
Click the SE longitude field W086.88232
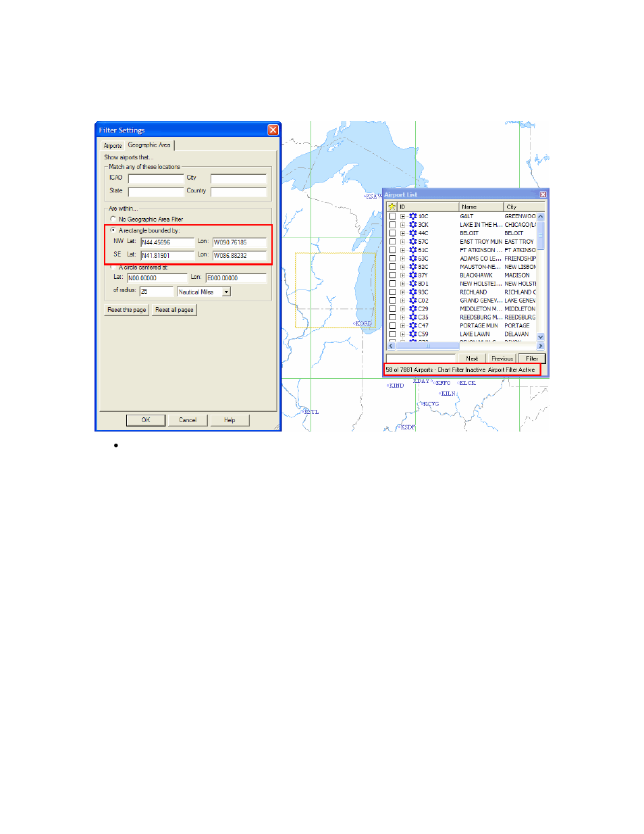point(240,255)
